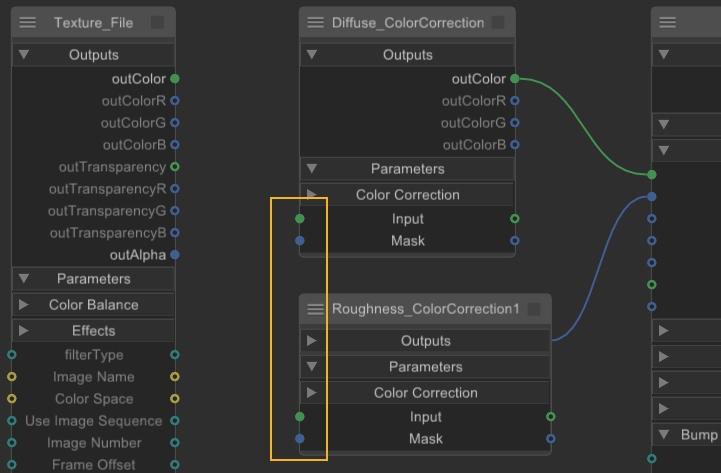Viewport: 721px width, 473px height.
Task: Click the Mask left port on Diffuse_ColorCorrection
Action: click(300, 241)
